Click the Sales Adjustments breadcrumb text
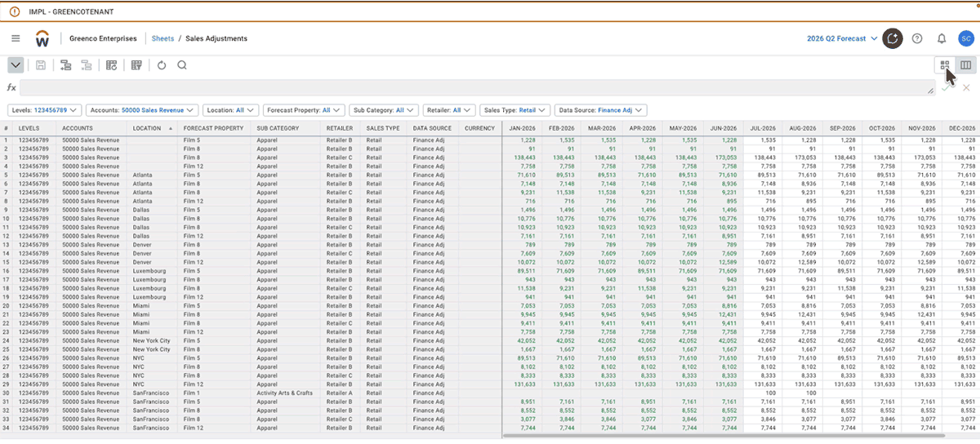This screenshot has height=444, width=980. pos(216,38)
